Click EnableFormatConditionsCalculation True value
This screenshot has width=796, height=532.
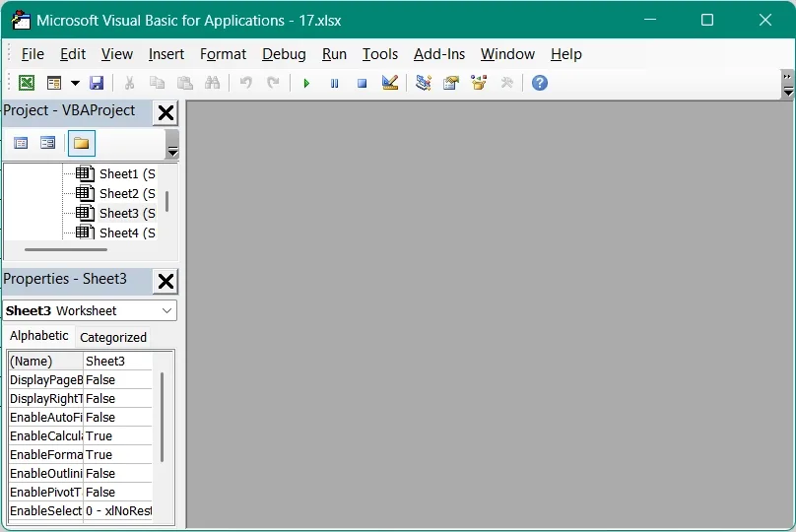point(118,455)
